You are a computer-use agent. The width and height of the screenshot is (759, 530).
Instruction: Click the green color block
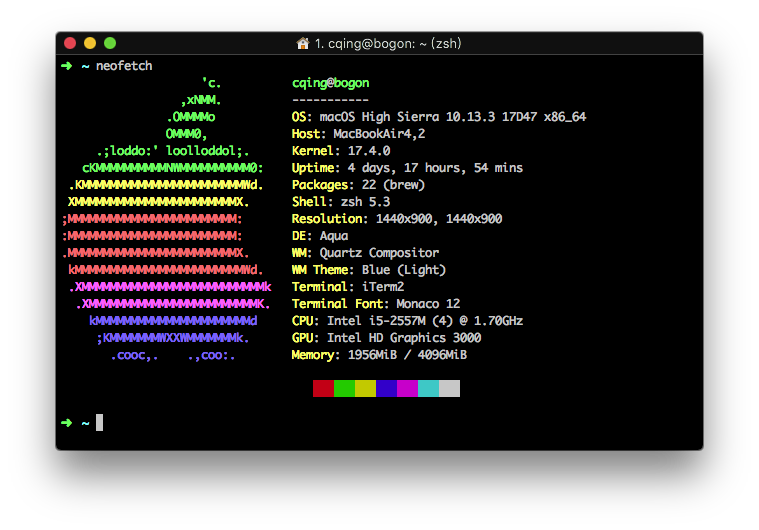tap(344, 389)
